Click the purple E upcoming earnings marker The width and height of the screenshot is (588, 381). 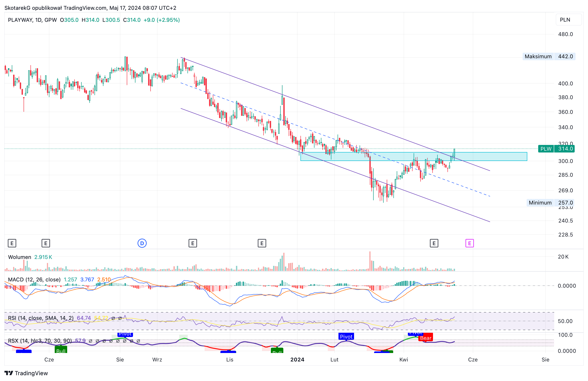(469, 243)
